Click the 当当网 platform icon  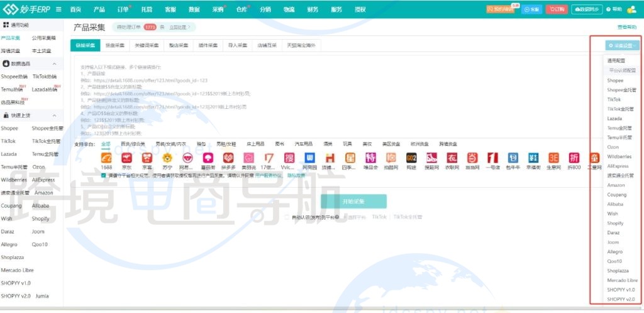472,158
